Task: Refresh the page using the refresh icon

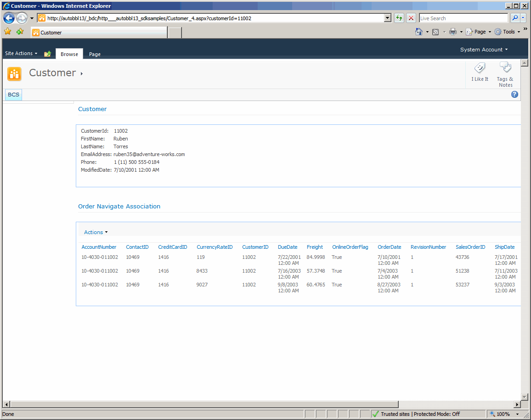Action: coord(399,18)
